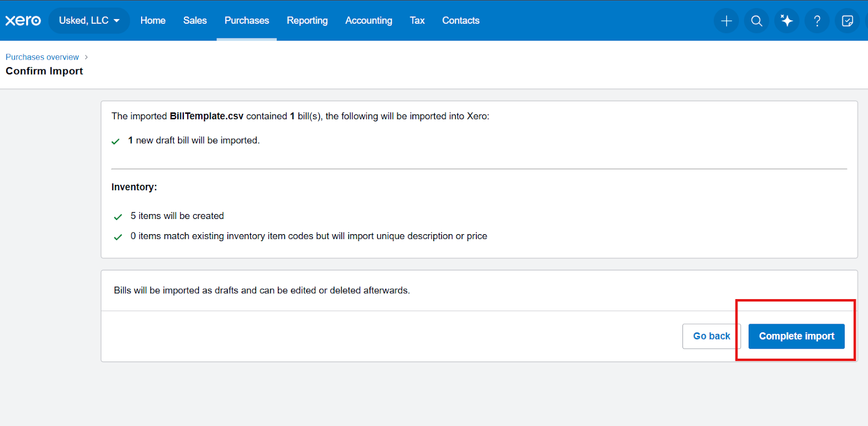Viewport: 868px width, 426px height.
Task: Open the search magnifier icon
Action: pyautogui.click(x=757, y=21)
